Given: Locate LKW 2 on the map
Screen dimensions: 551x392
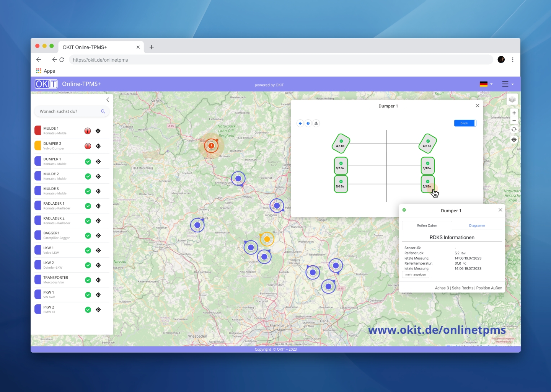Looking at the screenshot, I should tap(98, 265).
